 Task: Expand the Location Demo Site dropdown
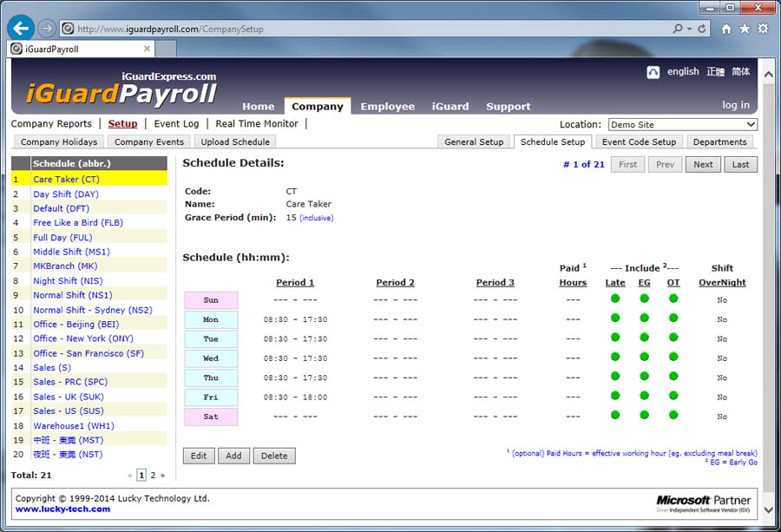pos(682,124)
